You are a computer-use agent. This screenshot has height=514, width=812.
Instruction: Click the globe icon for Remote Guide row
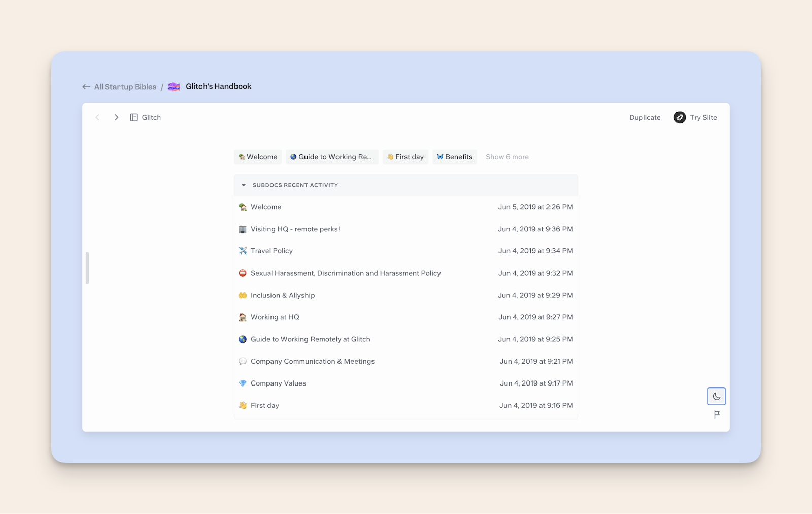[x=243, y=339]
